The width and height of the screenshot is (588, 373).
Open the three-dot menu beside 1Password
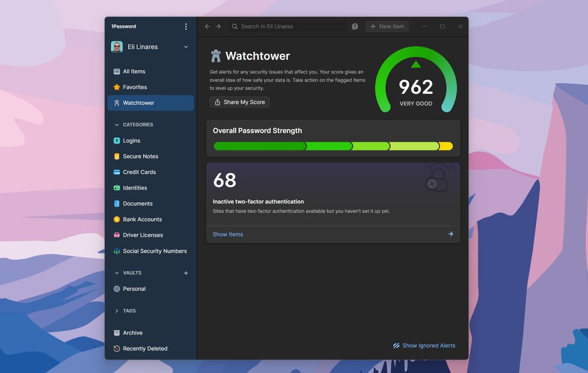point(186,27)
